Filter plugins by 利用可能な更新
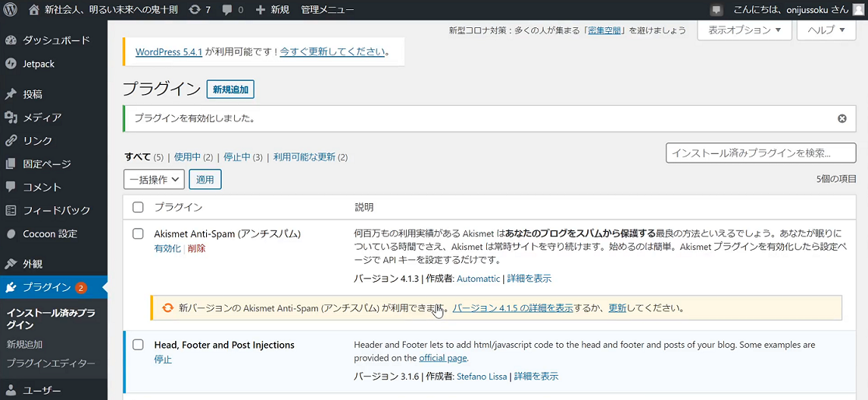 (304, 156)
